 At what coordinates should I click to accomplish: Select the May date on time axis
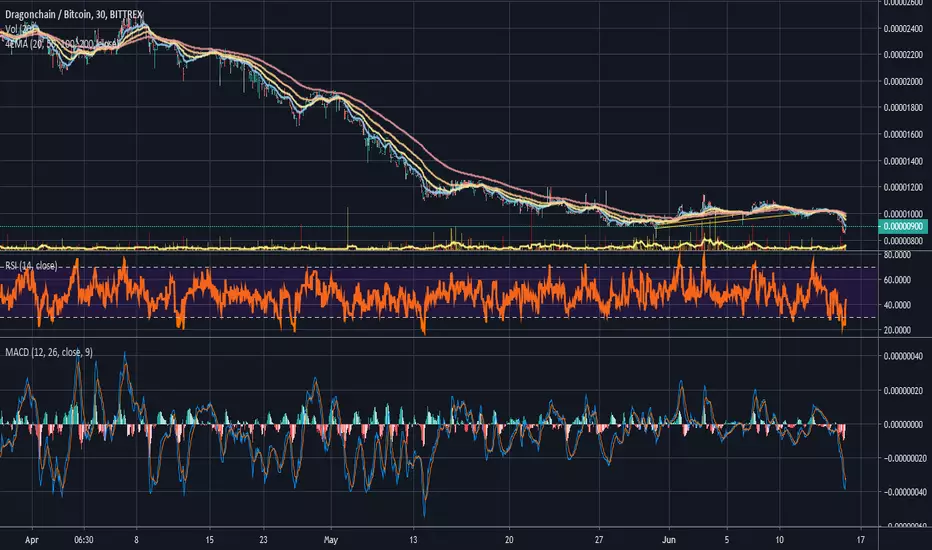pyautogui.click(x=330, y=540)
